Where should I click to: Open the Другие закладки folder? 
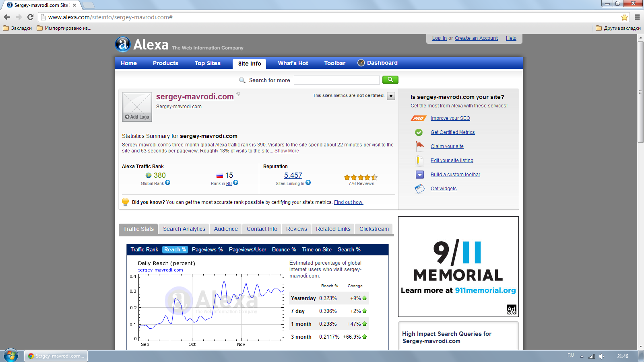coord(618,28)
